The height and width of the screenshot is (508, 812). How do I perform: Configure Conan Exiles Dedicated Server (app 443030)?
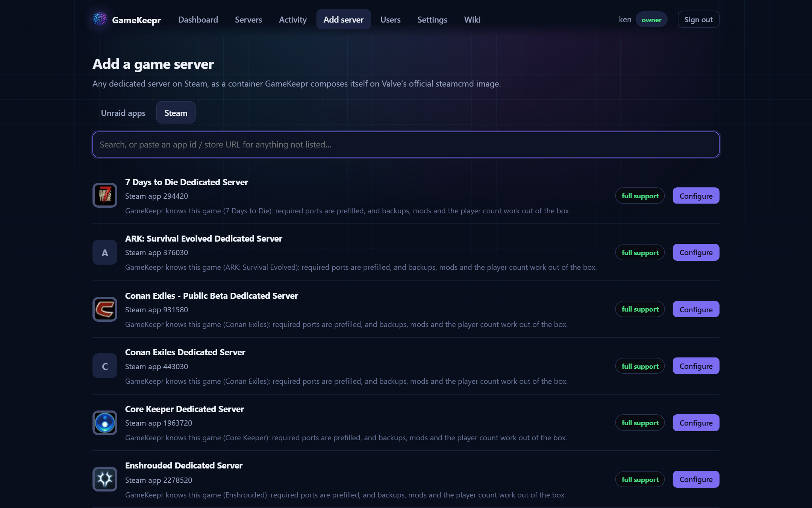pyautogui.click(x=696, y=366)
